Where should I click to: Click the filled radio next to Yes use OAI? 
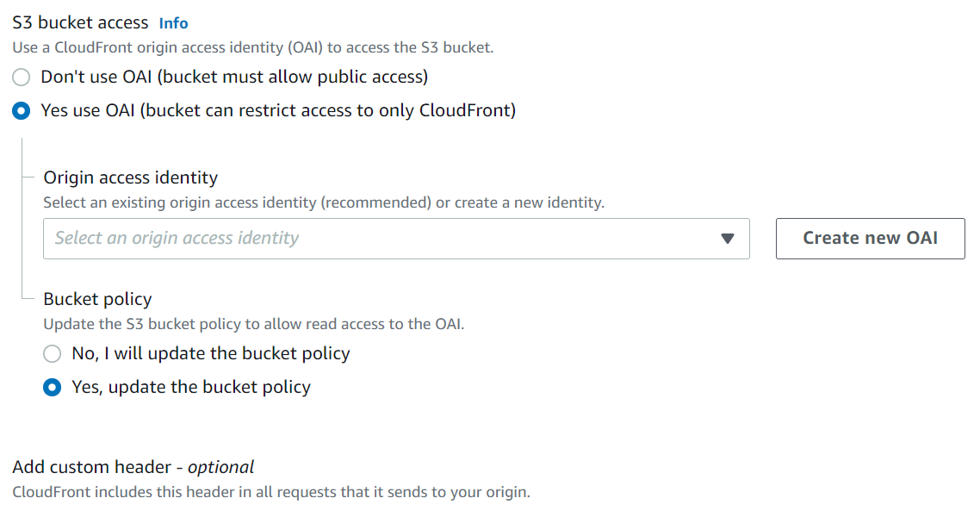(x=21, y=110)
